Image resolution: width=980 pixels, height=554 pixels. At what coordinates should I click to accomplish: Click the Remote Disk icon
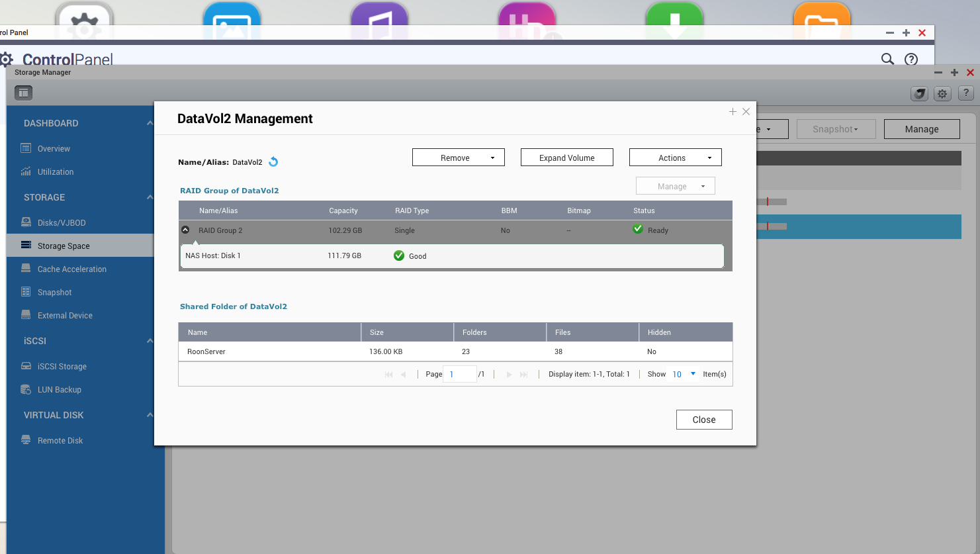coord(24,440)
